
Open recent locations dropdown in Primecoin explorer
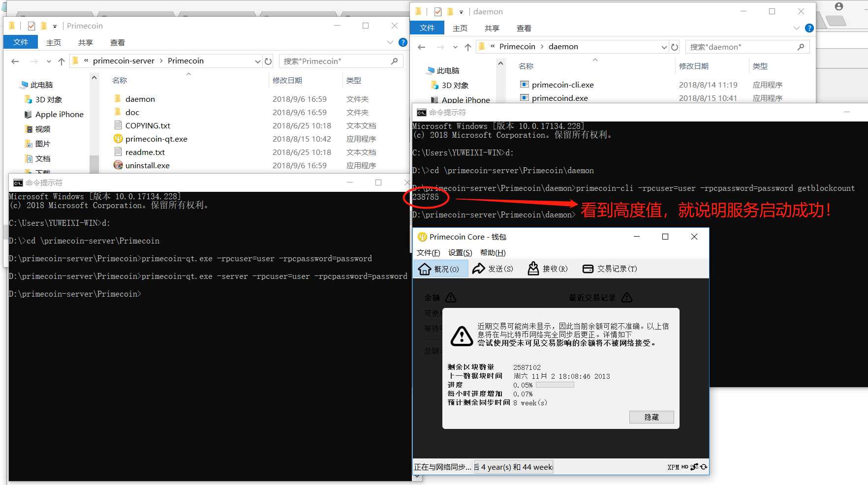[x=49, y=61]
